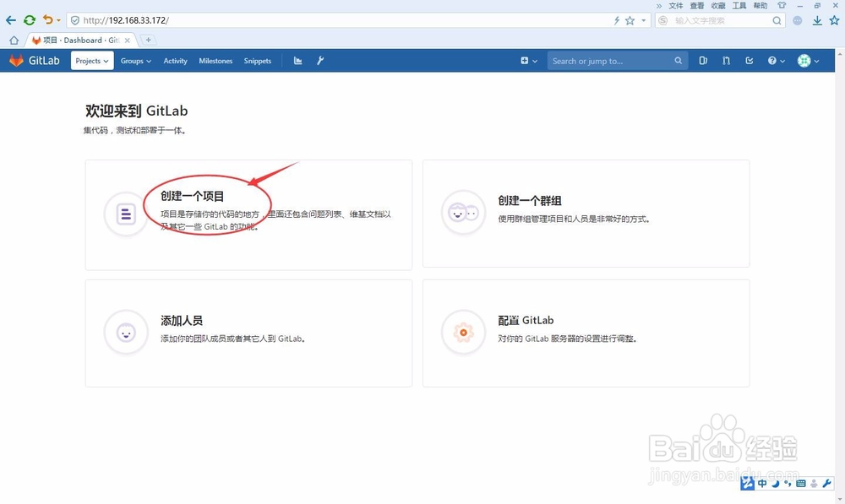Click the IME '中' language toggle
Viewport: 845px width, 504px height.
coord(762,483)
